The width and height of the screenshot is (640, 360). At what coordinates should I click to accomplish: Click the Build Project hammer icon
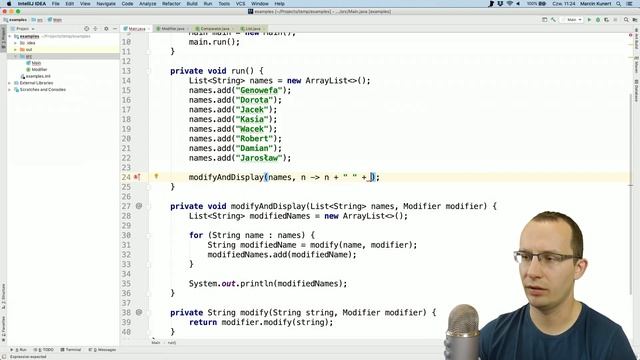(x=553, y=20)
